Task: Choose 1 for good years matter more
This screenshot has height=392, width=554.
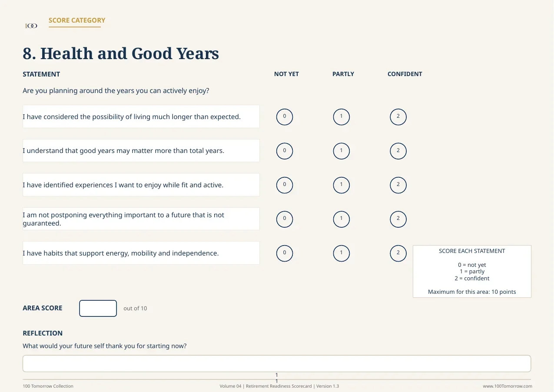Action: click(x=342, y=151)
